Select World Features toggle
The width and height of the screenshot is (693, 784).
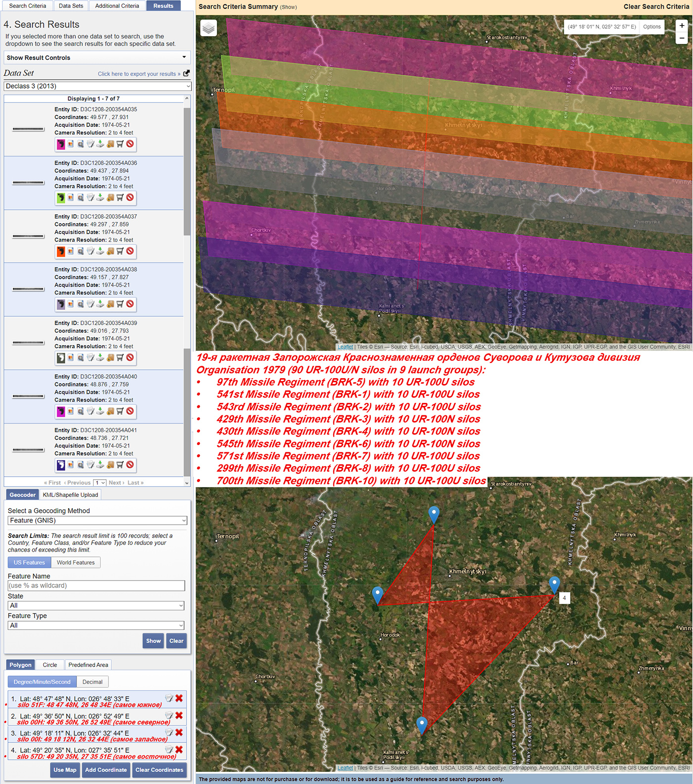pyautogui.click(x=75, y=562)
